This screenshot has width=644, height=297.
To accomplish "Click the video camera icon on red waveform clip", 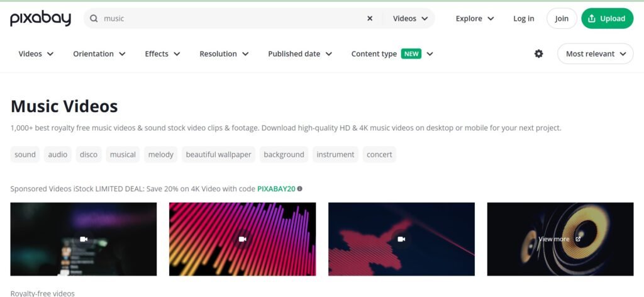I will (x=401, y=239).
